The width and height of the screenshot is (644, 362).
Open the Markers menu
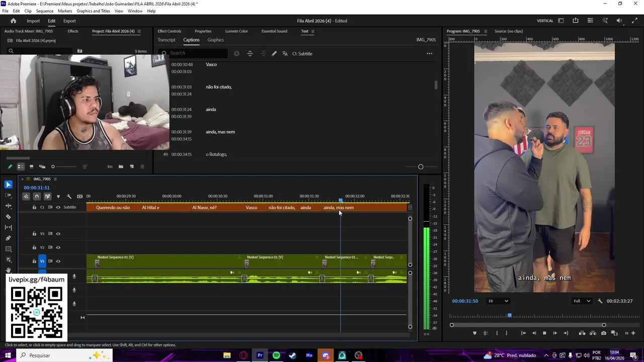click(x=65, y=11)
